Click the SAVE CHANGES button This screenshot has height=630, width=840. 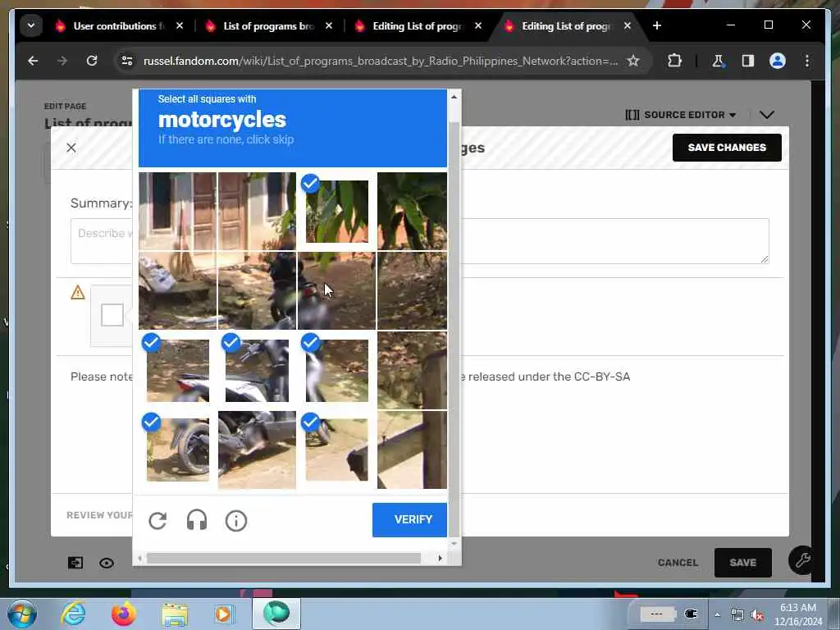[x=727, y=148]
